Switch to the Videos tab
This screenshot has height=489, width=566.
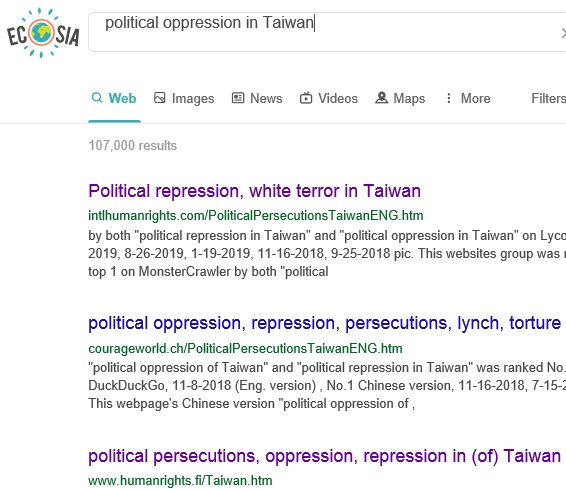pyautogui.click(x=329, y=98)
